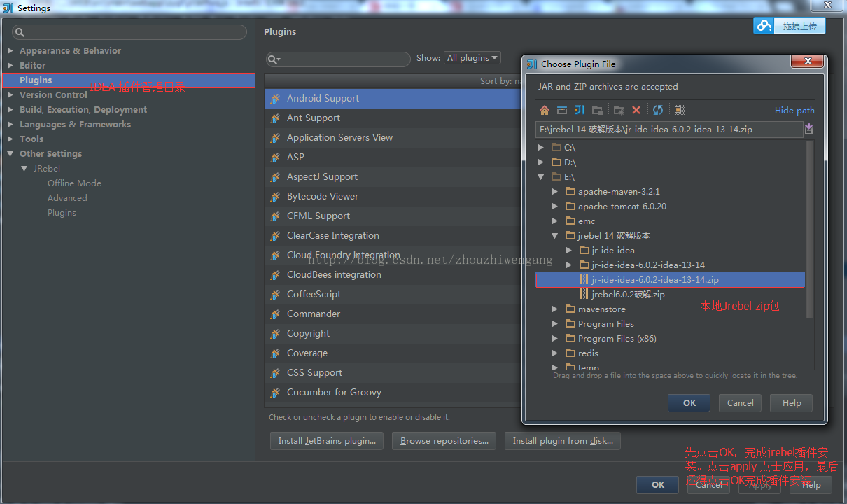847x504 pixels.
Task: Click OK in the Settings window
Action: [x=658, y=484]
